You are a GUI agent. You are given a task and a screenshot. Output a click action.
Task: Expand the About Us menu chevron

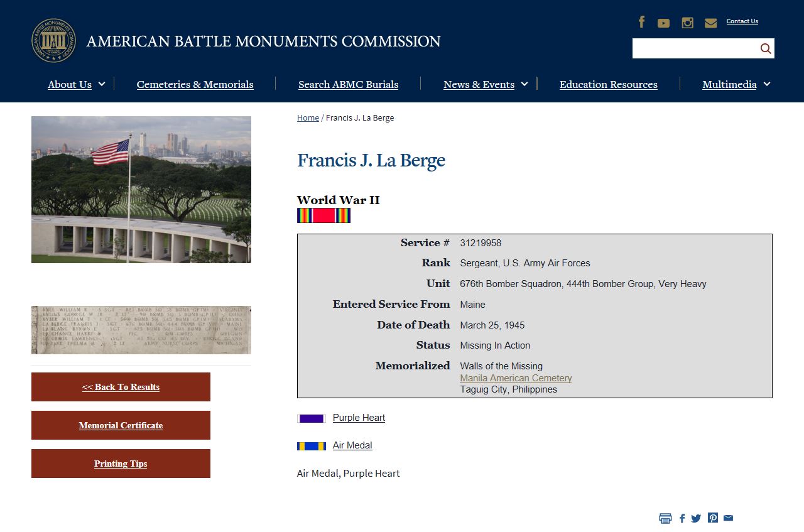[102, 84]
